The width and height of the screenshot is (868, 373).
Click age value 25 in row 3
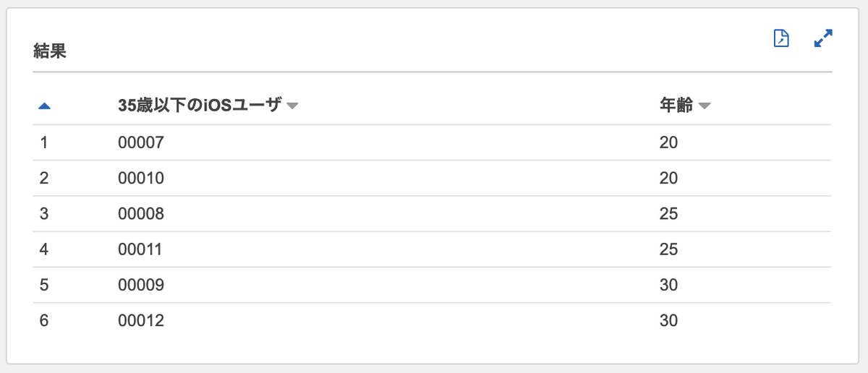(668, 214)
